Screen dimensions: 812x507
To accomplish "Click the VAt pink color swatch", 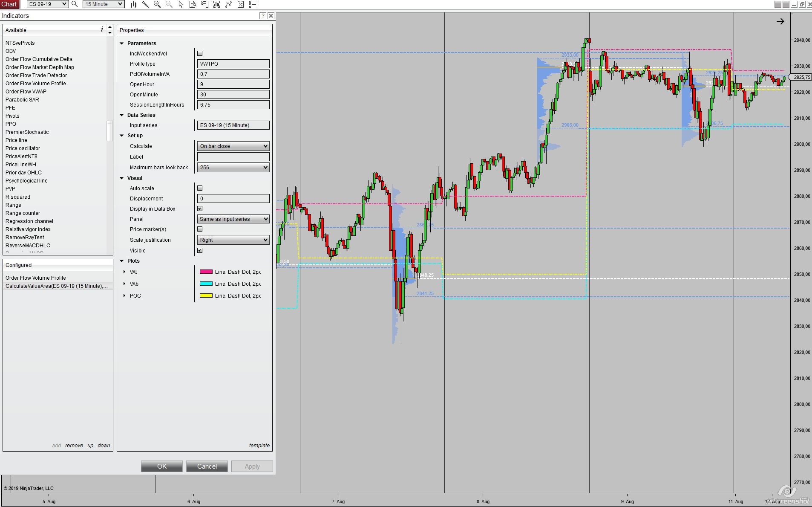I will [206, 272].
